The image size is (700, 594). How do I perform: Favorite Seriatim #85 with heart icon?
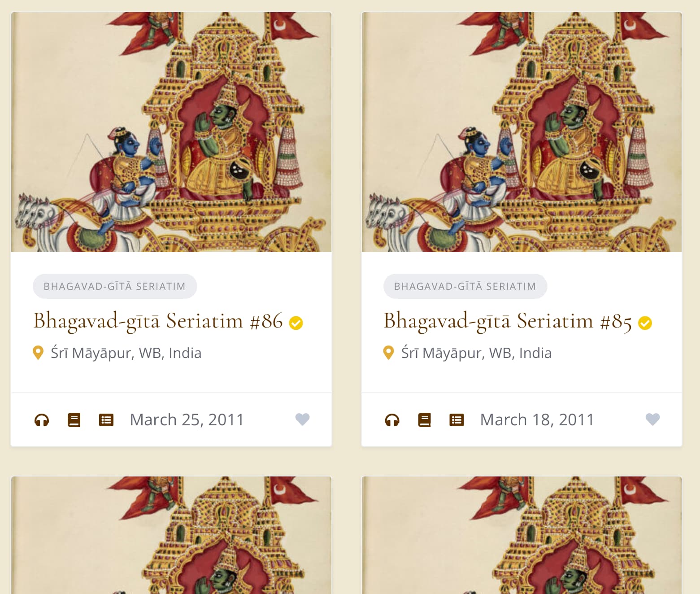coord(652,419)
